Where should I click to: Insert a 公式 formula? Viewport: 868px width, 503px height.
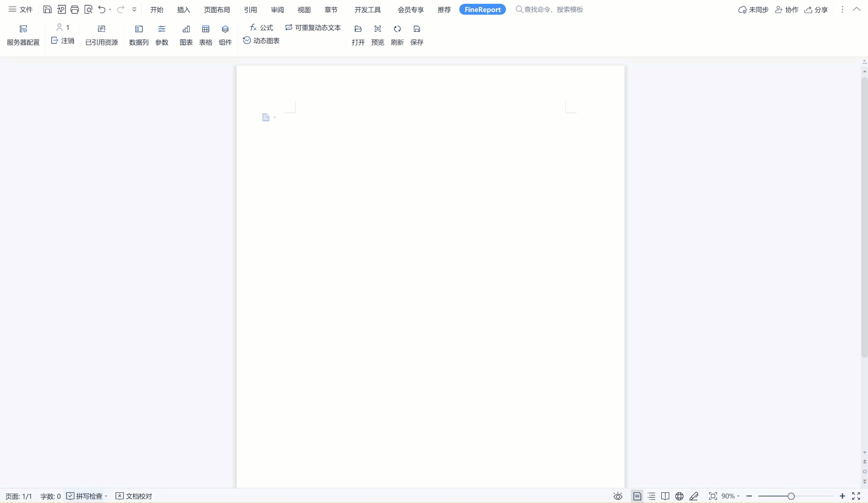[x=261, y=28]
